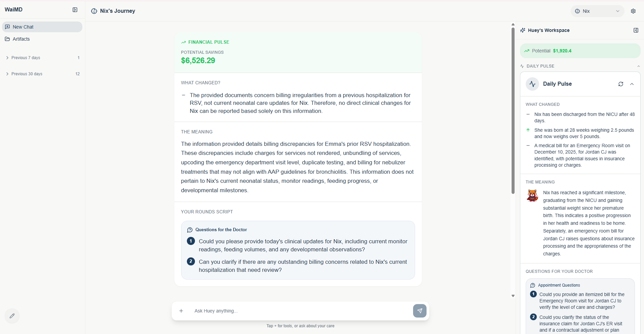Open settings via gear icon
The height and width of the screenshot is (334, 644).
[x=633, y=11]
